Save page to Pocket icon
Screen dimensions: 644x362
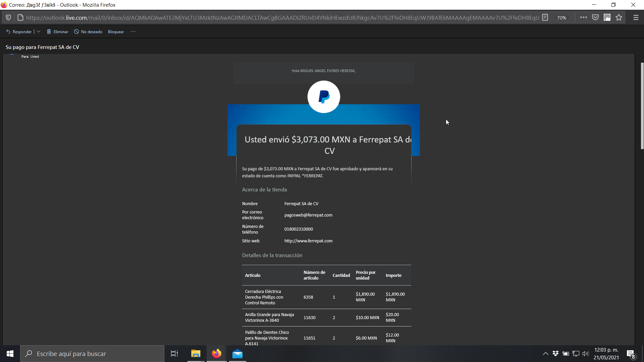pos(595,17)
